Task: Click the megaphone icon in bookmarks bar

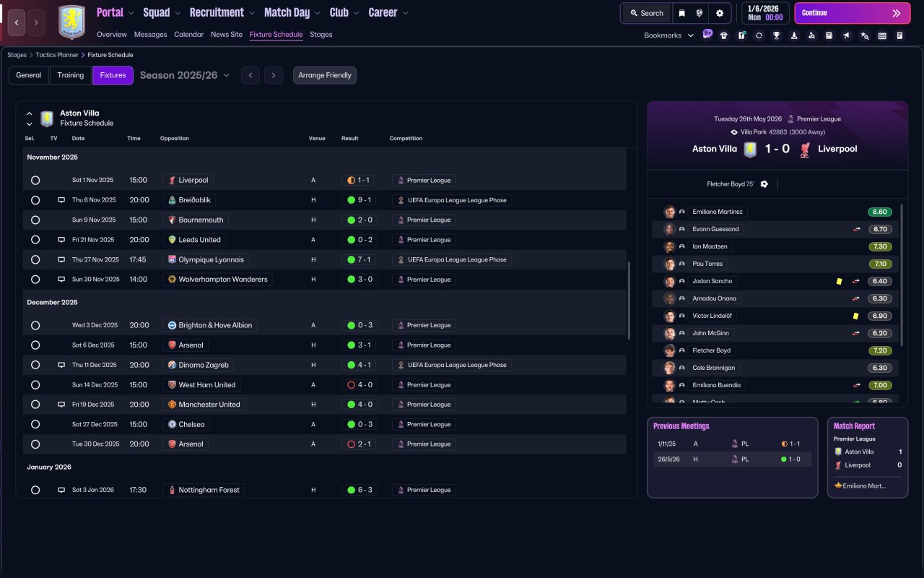Action: (847, 35)
